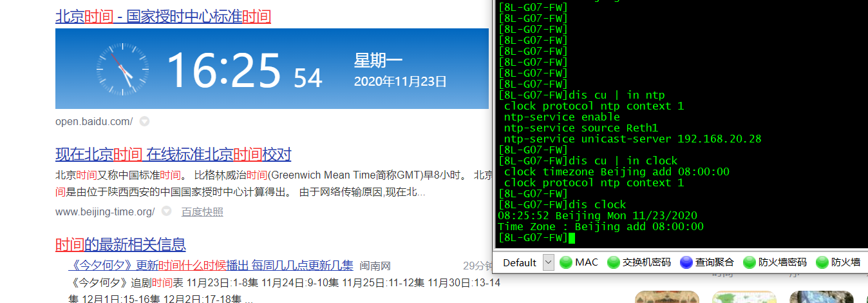Click the 'dis clock' command line in terminal
The width and height of the screenshot is (868, 303).
tap(562, 205)
